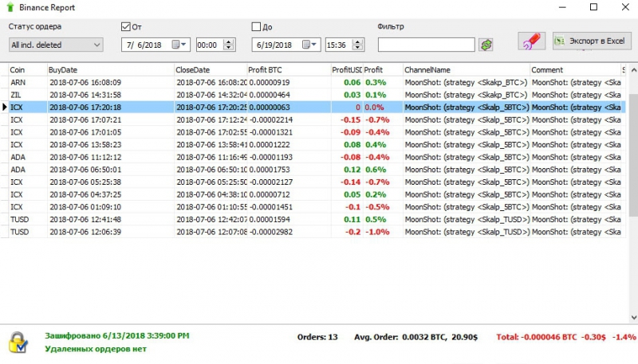Viewport: 638px width, 364px height.
Task: Enable the До date checkbox
Action: click(x=256, y=27)
